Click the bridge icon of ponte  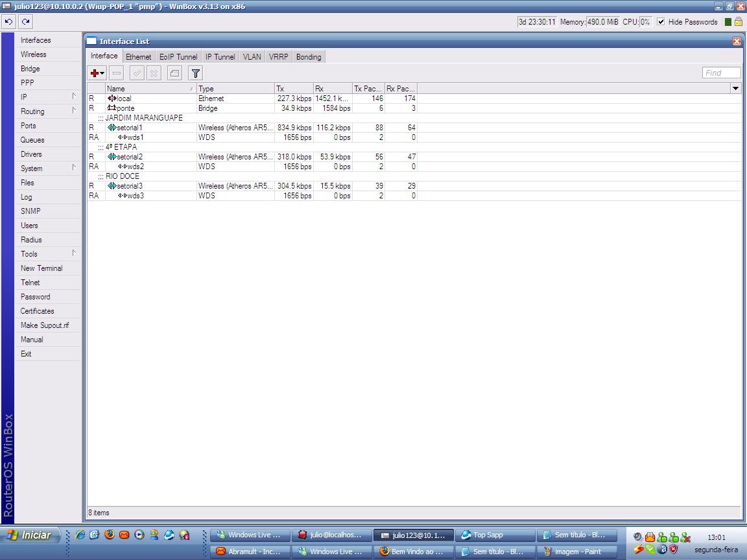point(112,108)
